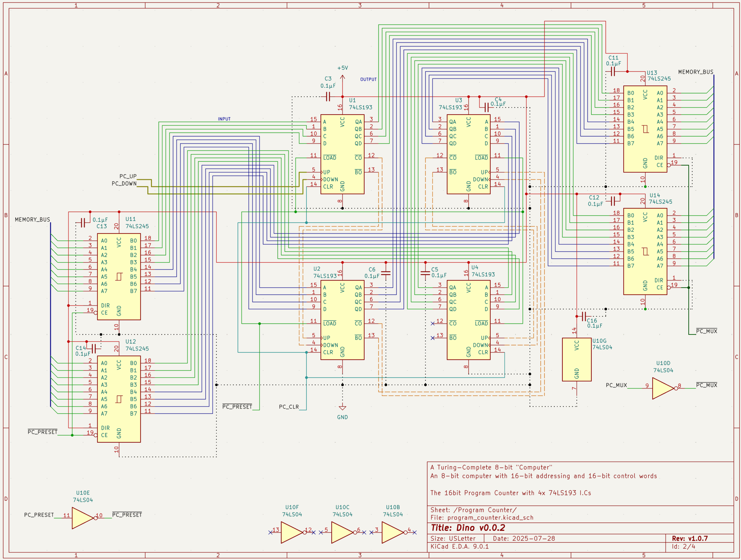Click the capacitor C3 symbol
This screenshot has height=560, width=741.
(x=328, y=97)
